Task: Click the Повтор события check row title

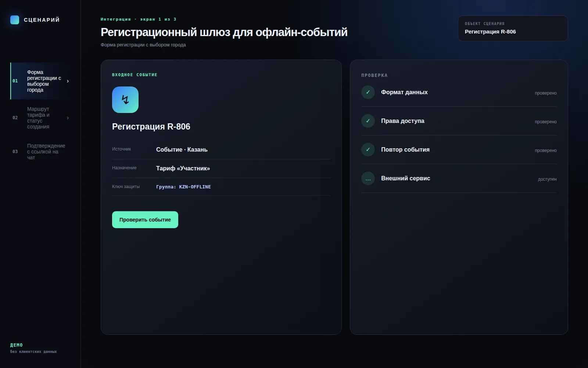Action: coord(405,150)
